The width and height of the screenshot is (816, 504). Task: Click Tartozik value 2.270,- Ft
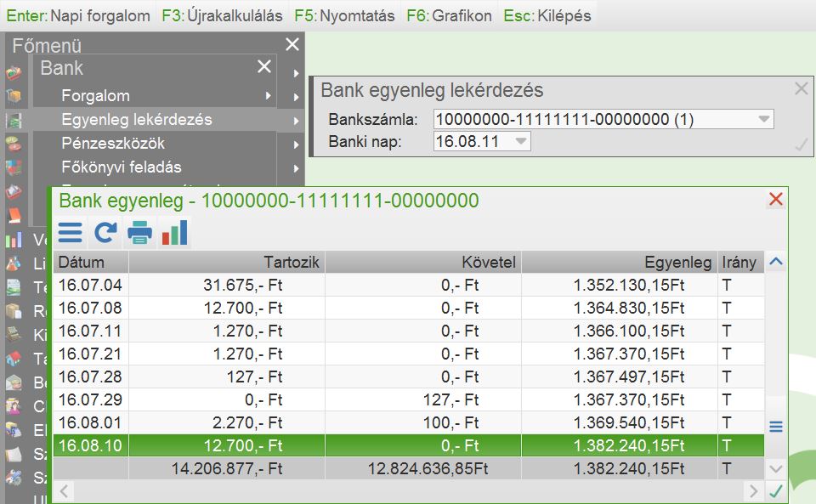[x=247, y=422]
